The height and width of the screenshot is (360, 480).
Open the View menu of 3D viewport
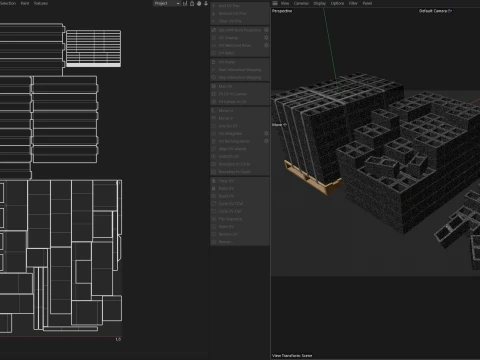pos(285,3)
